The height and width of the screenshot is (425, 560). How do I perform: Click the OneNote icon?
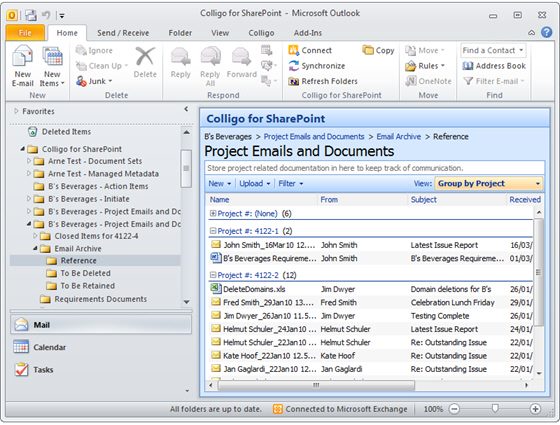pos(411,81)
